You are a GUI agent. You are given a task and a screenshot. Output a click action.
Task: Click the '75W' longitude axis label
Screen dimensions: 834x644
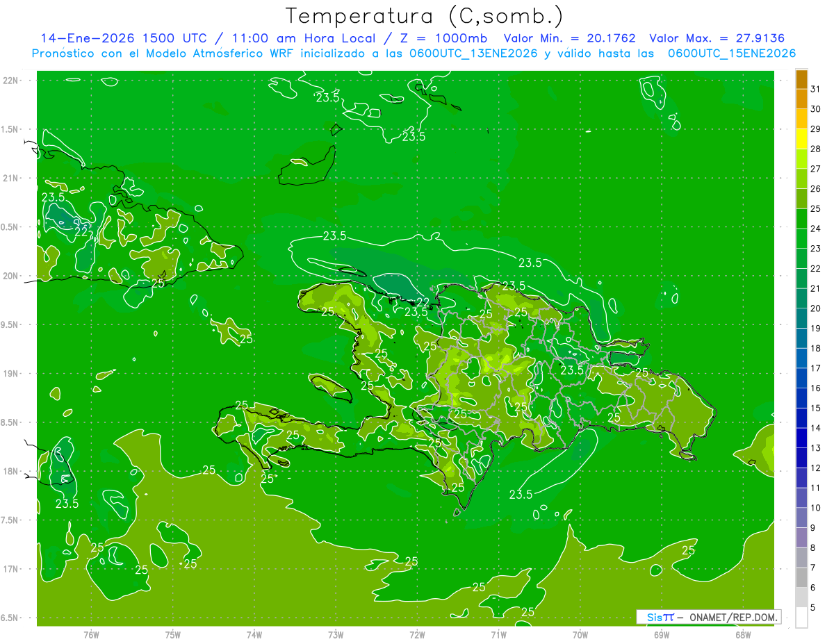coord(172,634)
